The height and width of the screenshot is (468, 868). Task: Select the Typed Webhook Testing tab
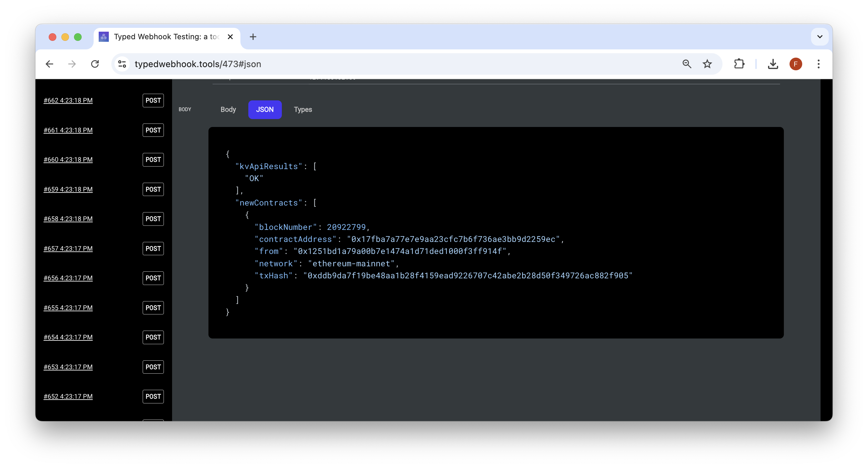click(x=167, y=37)
